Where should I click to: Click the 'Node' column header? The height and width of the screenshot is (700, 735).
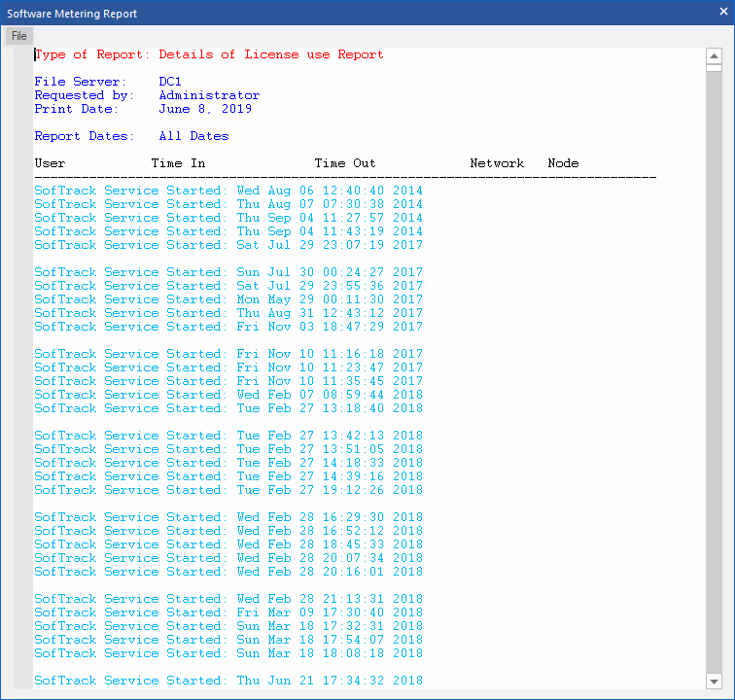563,163
